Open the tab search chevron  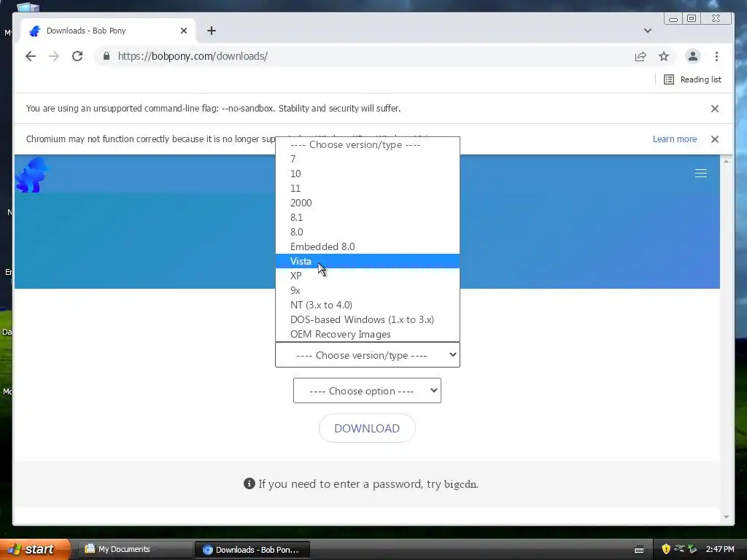pyautogui.click(x=648, y=31)
